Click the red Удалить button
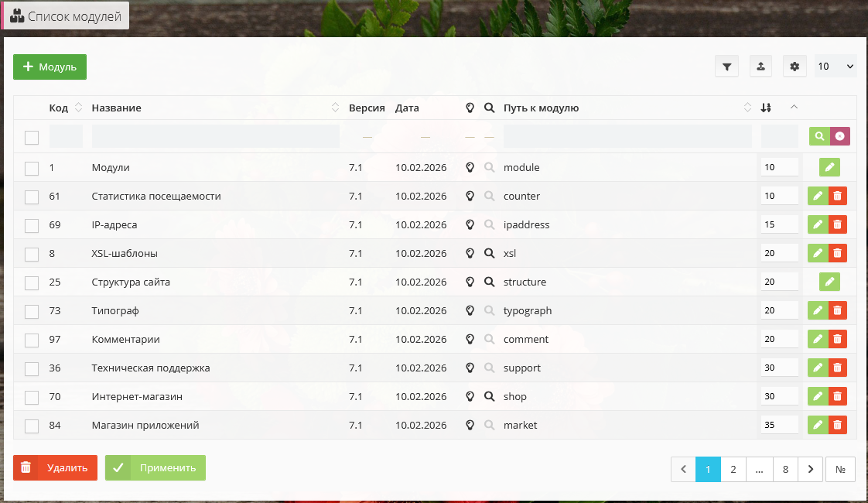This screenshot has width=868, height=503. tap(56, 468)
